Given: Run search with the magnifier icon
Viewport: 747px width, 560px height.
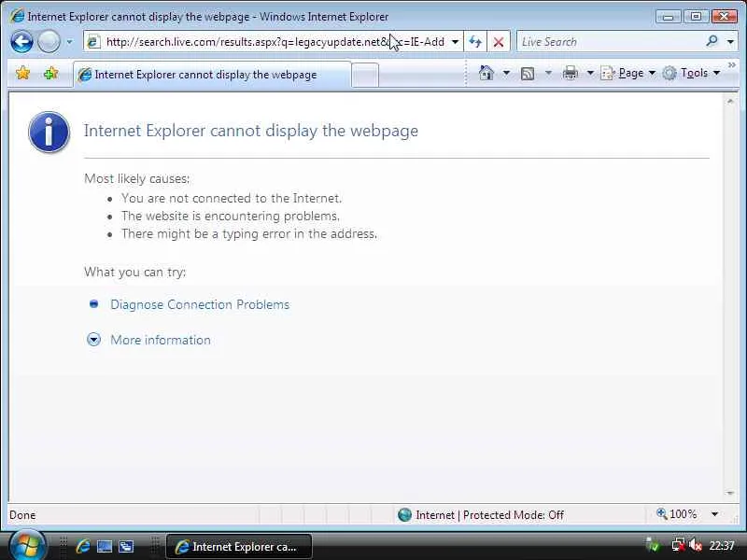Looking at the screenshot, I should click(x=712, y=41).
